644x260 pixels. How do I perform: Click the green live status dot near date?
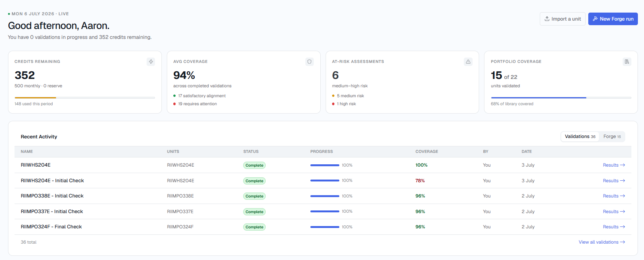pos(9,14)
